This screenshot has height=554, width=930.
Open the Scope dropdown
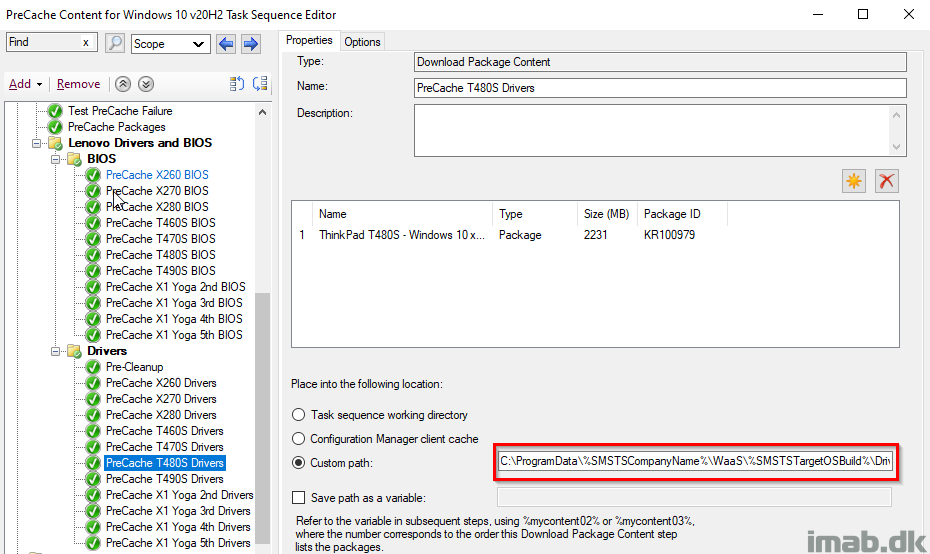pyautogui.click(x=171, y=44)
